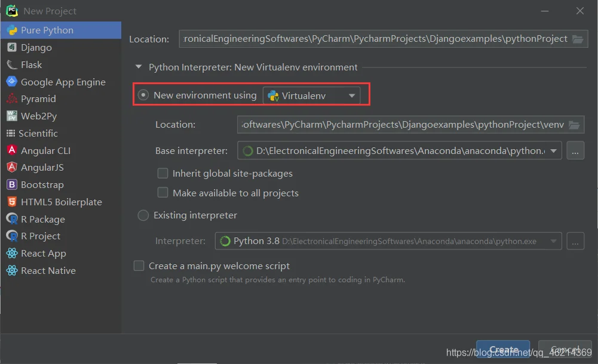The width and height of the screenshot is (598, 364).
Task: Click the Pyramid framework icon
Action: [x=12, y=98]
